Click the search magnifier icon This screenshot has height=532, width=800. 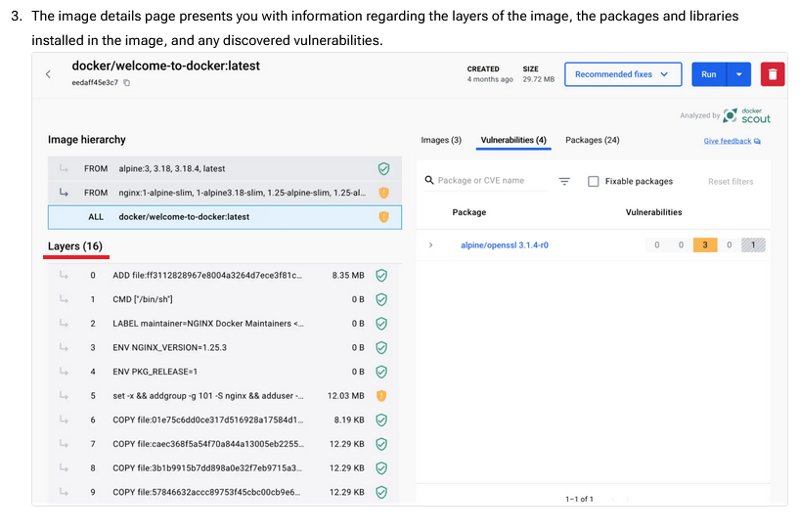point(429,180)
